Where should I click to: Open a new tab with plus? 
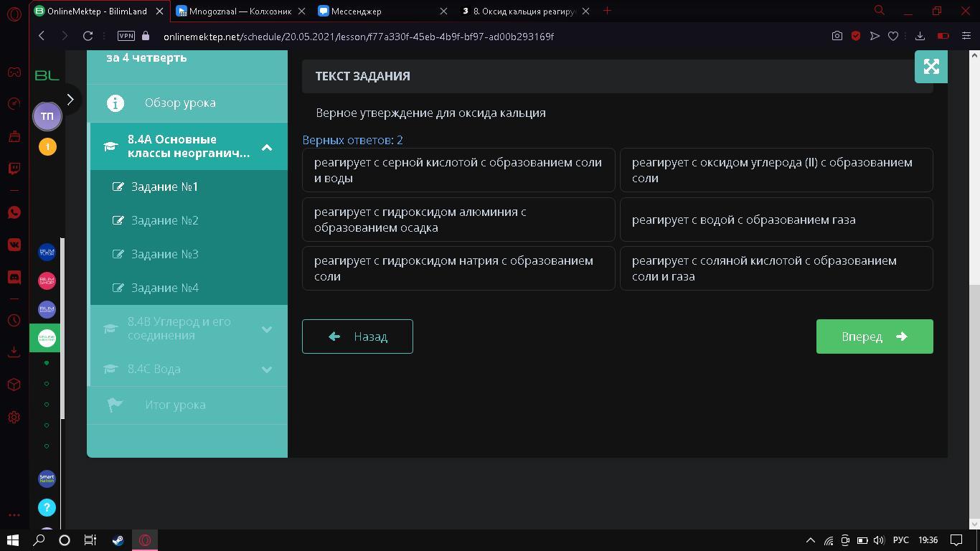pos(608,10)
